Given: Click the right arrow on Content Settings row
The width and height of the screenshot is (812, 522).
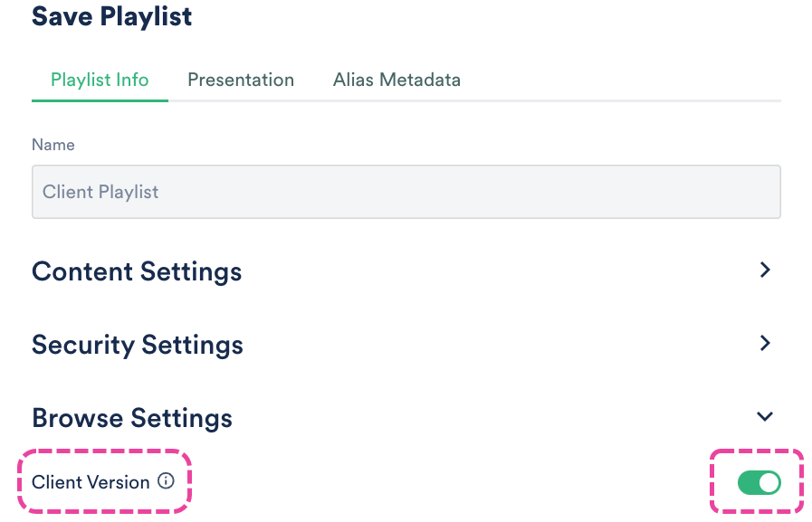Looking at the screenshot, I should [765, 270].
